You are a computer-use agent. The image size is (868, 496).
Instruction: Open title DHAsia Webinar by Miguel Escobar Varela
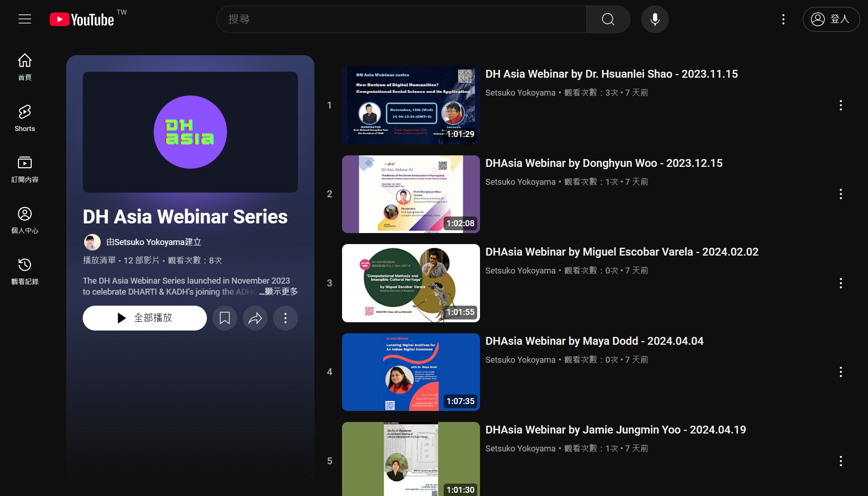pyautogui.click(x=622, y=252)
